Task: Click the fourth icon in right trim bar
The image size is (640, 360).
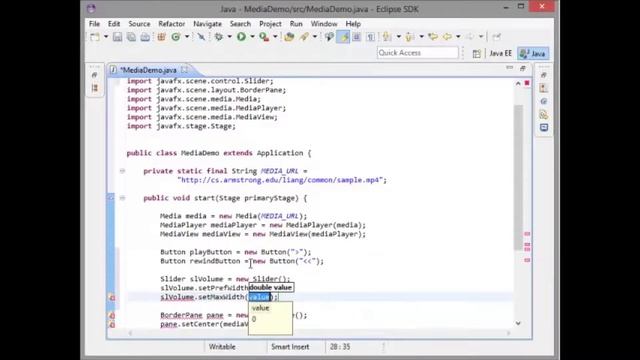Action: click(x=544, y=115)
